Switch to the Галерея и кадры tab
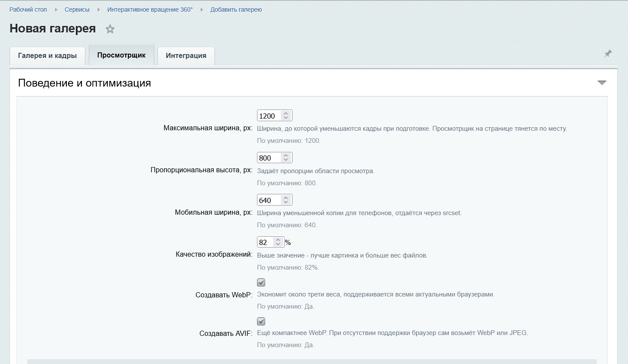 [47, 55]
